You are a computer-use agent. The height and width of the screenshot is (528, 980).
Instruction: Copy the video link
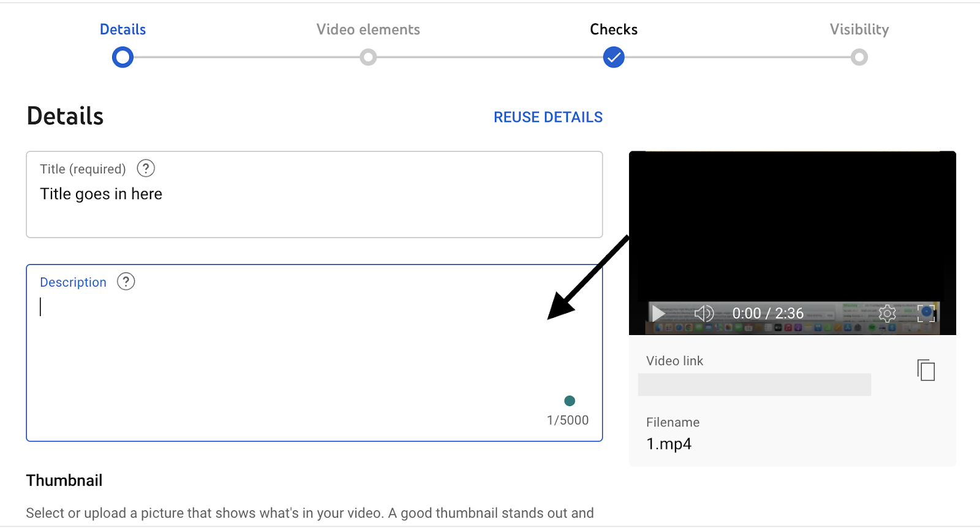click(926, 370)
